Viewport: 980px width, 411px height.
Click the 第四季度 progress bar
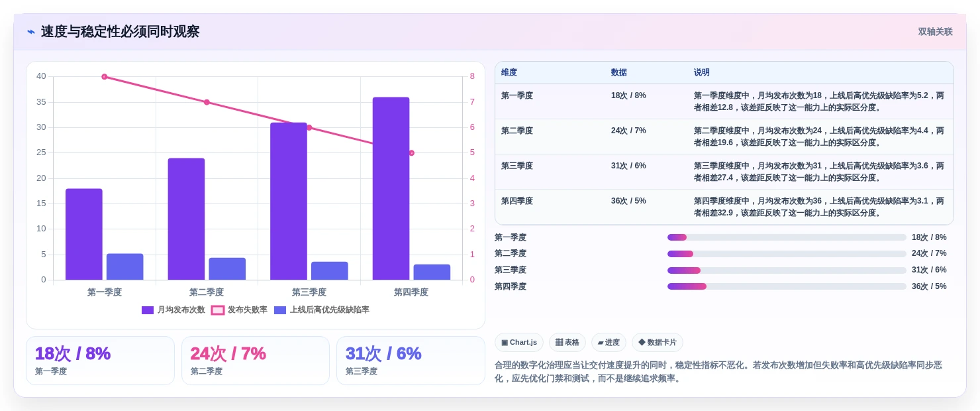coord(787,286)
